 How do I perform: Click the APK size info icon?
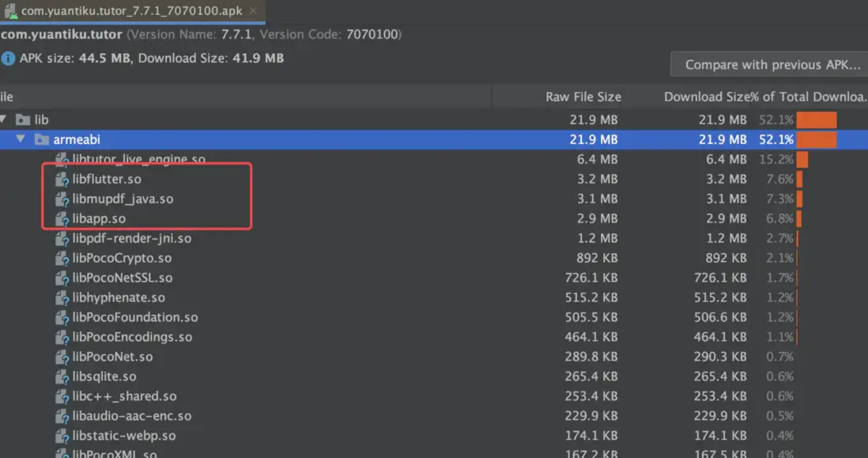pyautogui.click(x=8, y=59)
